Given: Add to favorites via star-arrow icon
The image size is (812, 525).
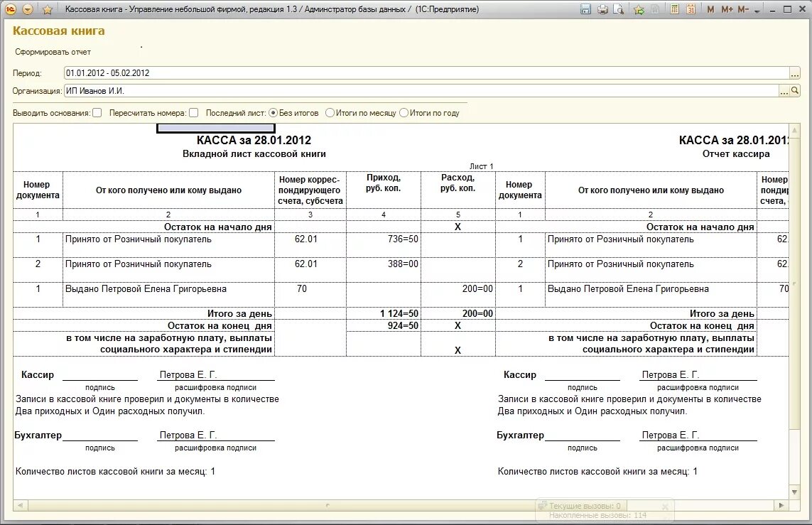Looking at the screenshot, I should pos(639,9).
